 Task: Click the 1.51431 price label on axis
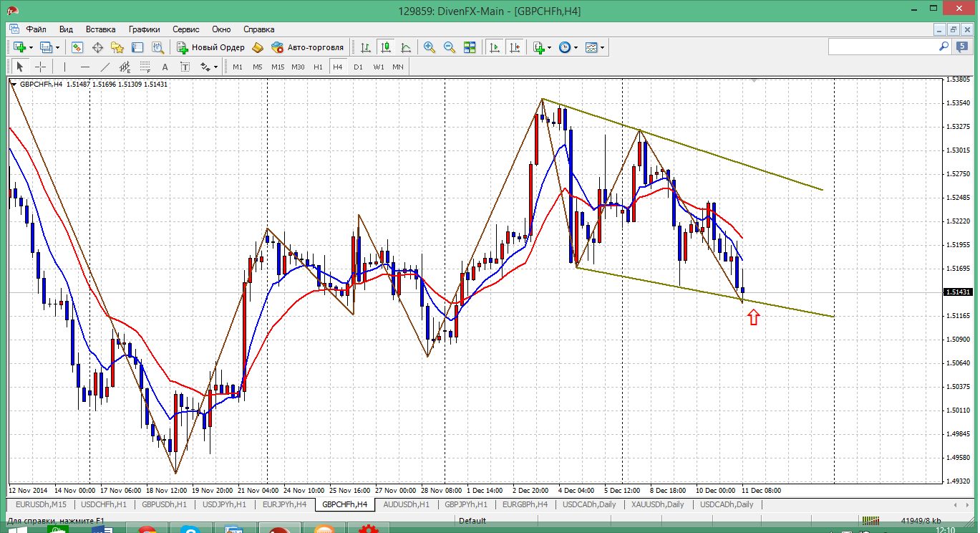pos(957,292)
